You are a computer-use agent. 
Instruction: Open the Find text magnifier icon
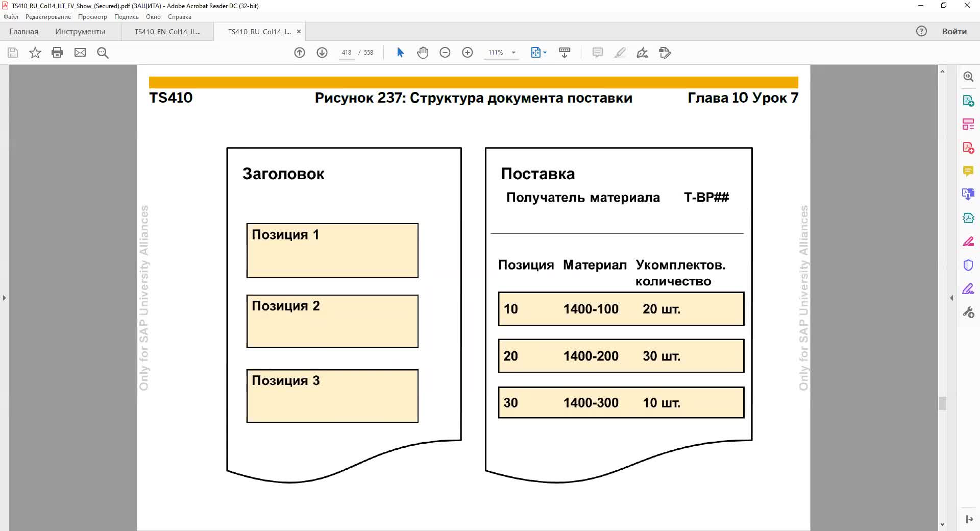pyautogui.click(x=103, y=53)
